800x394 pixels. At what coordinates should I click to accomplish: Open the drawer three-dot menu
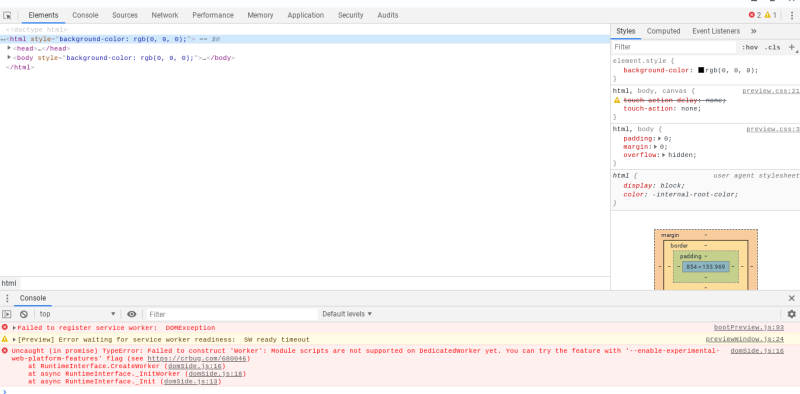tap(7, 299)
